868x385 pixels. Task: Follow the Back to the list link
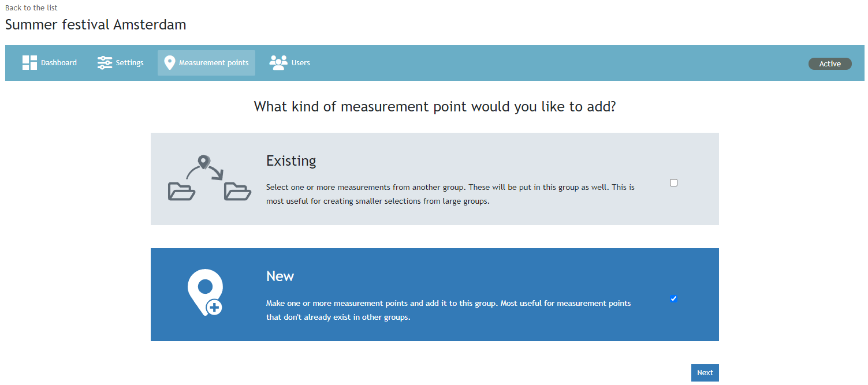[31, 8]
